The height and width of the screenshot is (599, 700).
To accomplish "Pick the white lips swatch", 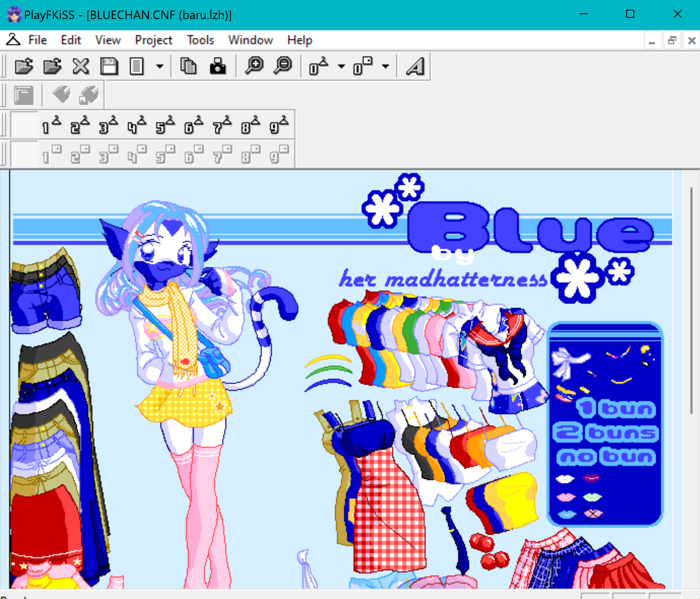I will [565, 479].
